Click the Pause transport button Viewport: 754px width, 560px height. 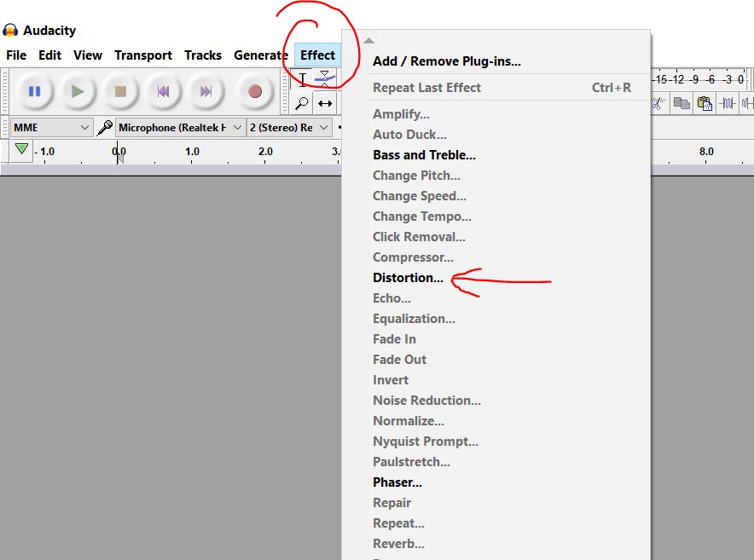pyautogui.click(x=34, y=91)
